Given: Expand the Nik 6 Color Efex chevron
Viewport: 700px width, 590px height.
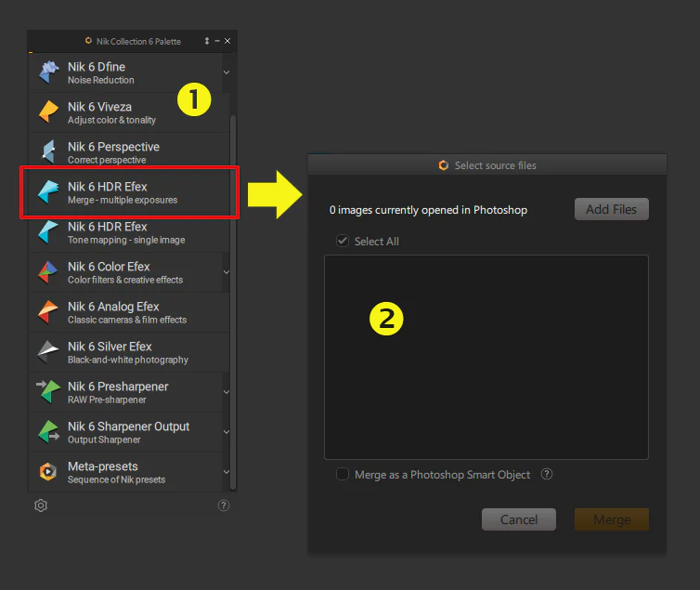Looking at the screenshot, I should (x=227, y=272).
